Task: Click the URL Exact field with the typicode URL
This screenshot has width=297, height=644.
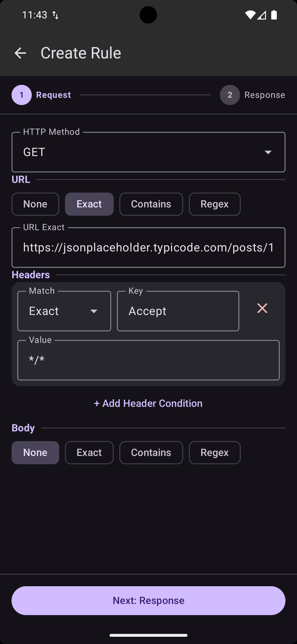Action: pos(148,247)
